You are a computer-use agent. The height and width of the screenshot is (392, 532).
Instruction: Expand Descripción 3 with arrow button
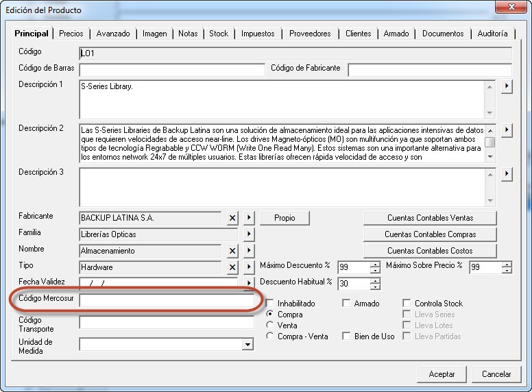[507, 174]
